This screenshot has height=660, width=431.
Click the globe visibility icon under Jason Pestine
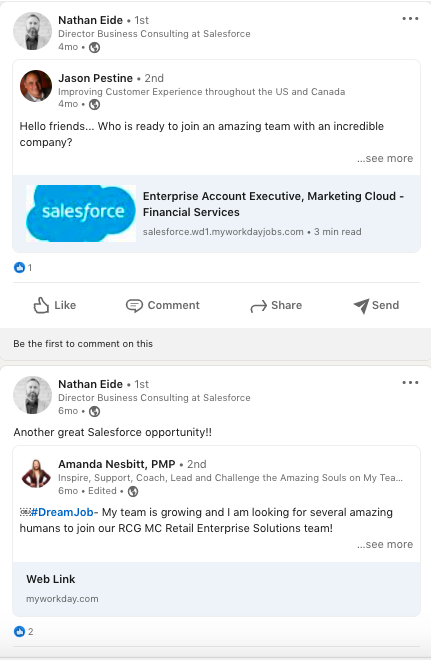[x=95, y=104]
